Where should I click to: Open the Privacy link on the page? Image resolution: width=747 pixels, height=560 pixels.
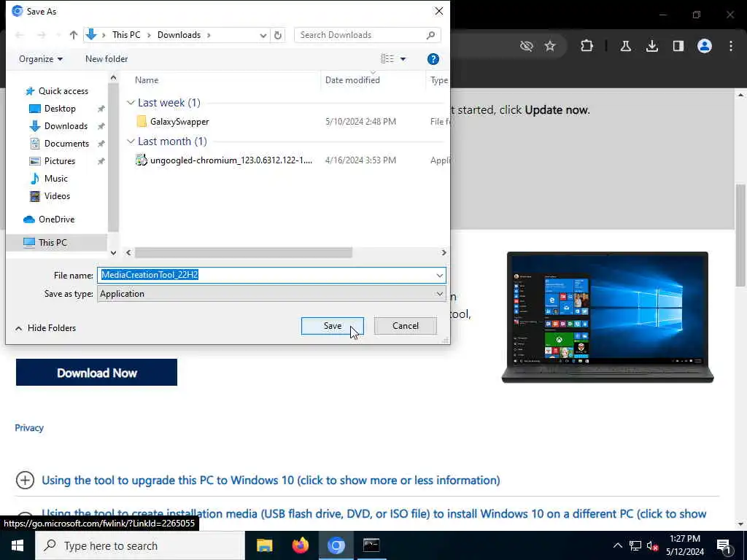pyautogui.click(x=29, y=427)
